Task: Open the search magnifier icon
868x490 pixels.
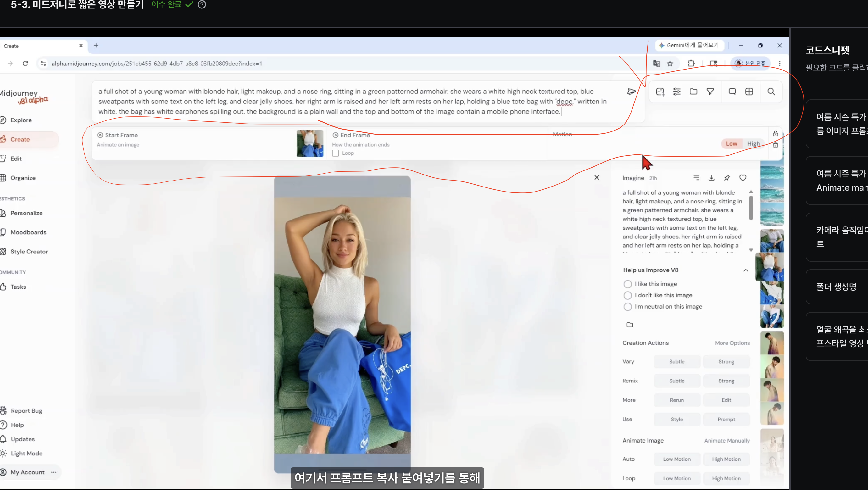Action: [x=771, y=92]
